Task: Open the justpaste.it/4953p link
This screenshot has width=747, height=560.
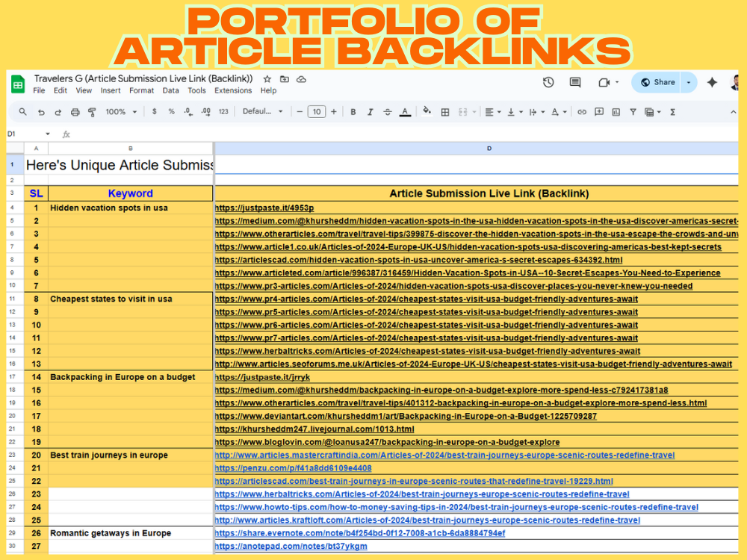Action: coord(264,208)
